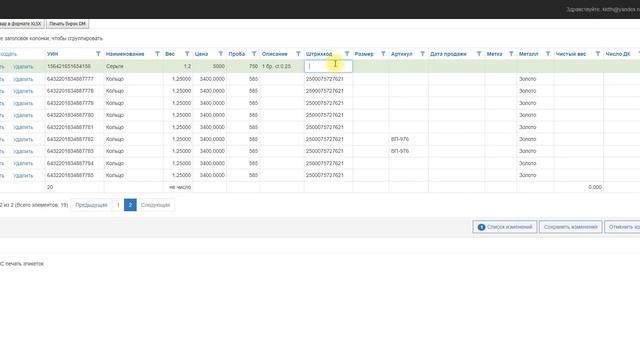This screenshot has height=360, width=640.
Task: Go to Предыдущая page
Action: click(91, 205)
